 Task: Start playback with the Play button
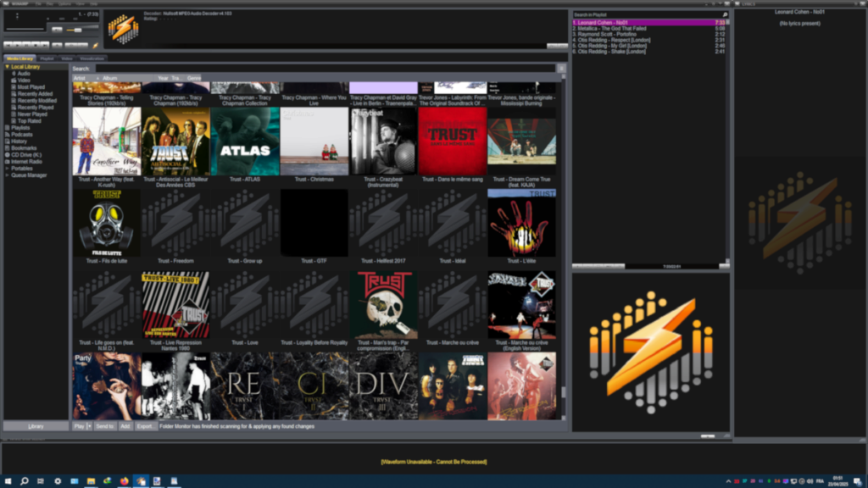click(x=17, y=45)
